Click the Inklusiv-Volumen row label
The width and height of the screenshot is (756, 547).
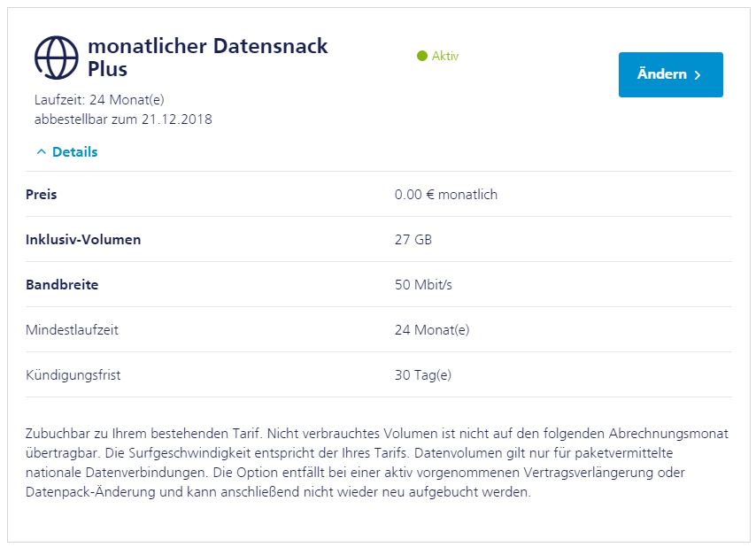[83, 240]
